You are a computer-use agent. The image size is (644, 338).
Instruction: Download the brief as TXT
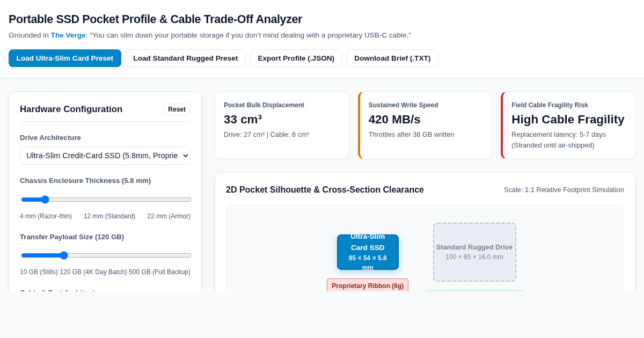pos(392,58)
